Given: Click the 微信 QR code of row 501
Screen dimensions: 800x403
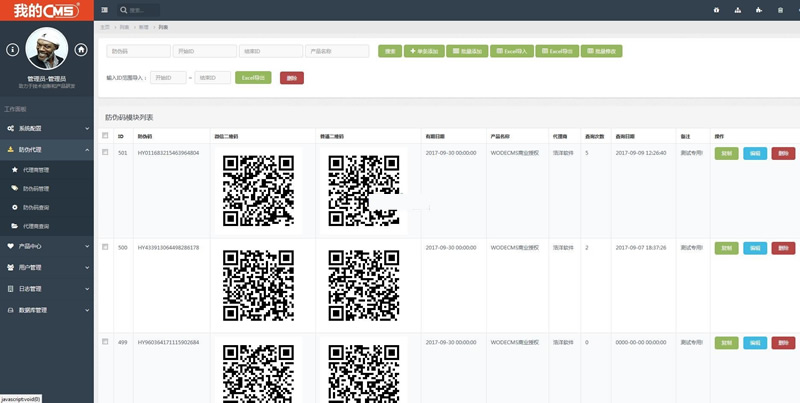Looking at the screenshot, I should 257,190.
